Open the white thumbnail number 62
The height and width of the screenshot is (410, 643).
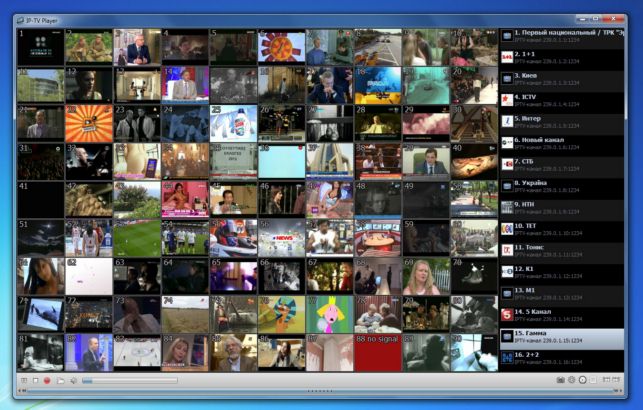click(89, 276)
